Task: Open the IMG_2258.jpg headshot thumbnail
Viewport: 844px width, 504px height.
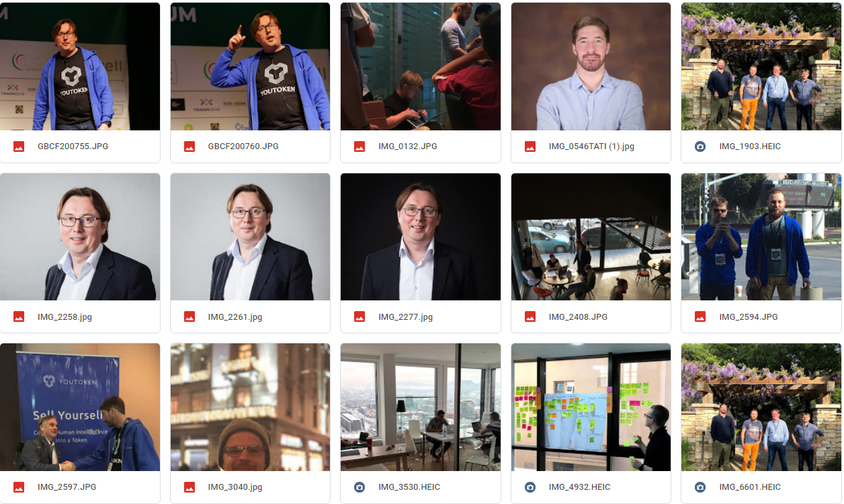Action: (x=80, y=237)
